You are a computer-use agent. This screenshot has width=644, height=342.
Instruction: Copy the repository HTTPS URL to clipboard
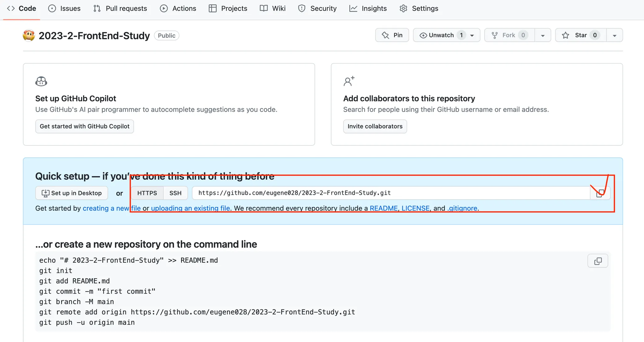(600, 193)
